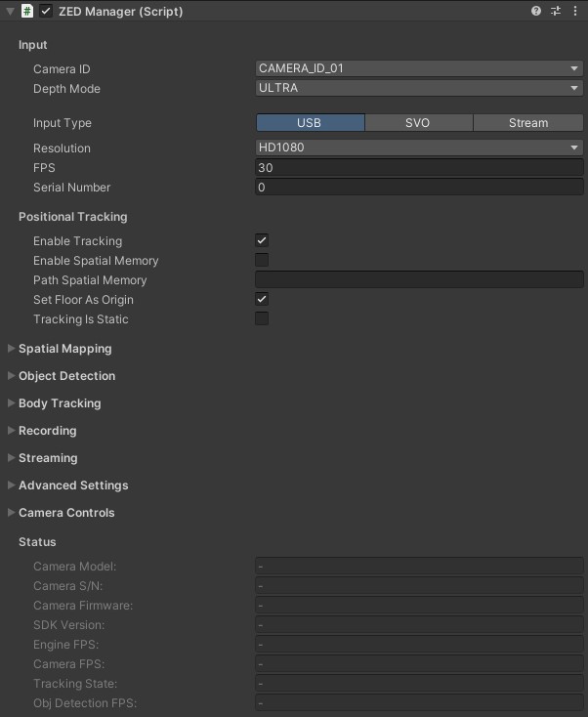Click the Depth Mode label
Screen dimensions: 588x717
(66, 89)
